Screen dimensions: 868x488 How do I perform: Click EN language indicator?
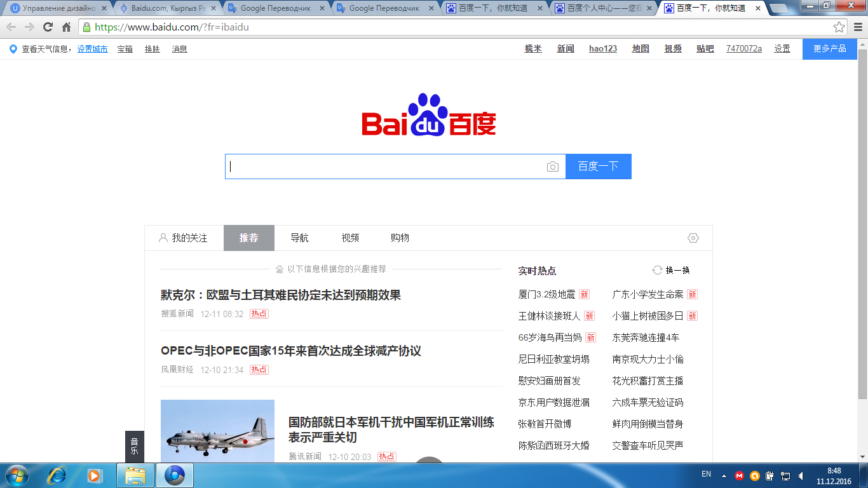pyautogui.click(x=706, y=474)
